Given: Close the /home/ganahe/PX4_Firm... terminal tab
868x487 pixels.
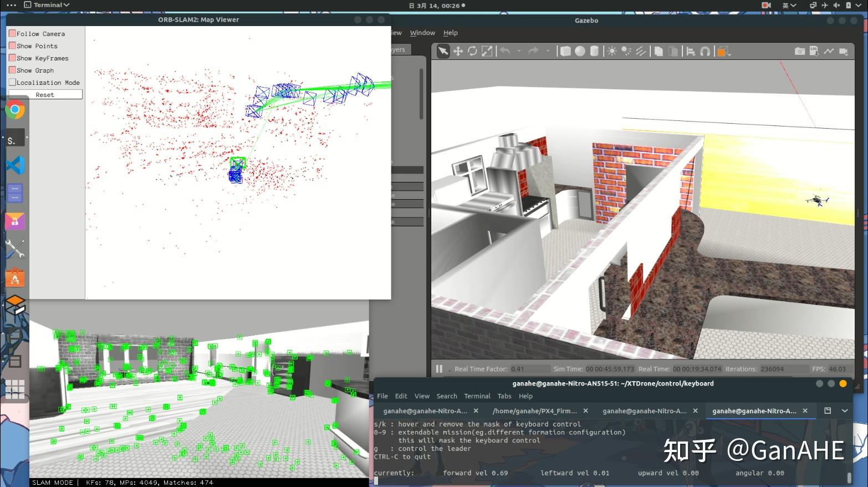Looking at the screenshot, I should click(x=586, y=411).
